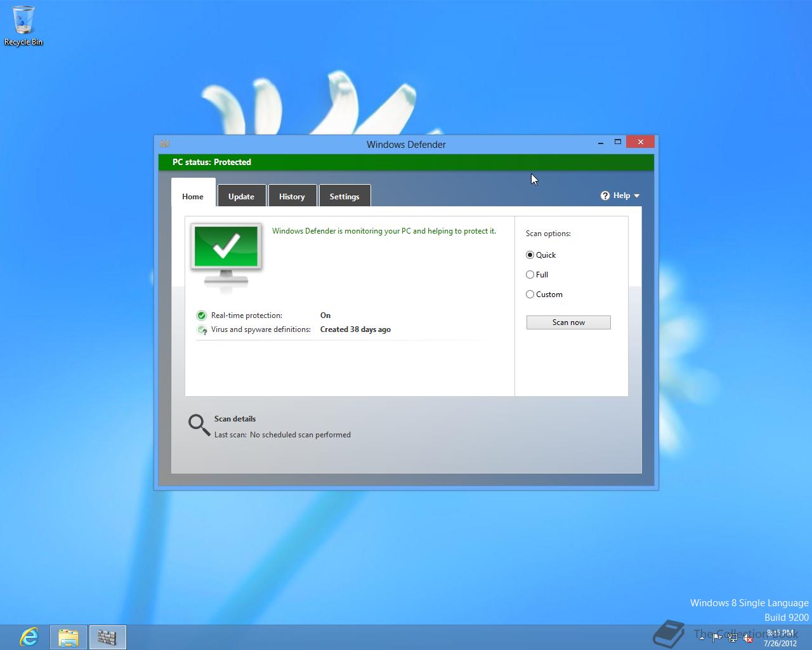Open the taskbar clock and date

[x=780, y=638]
